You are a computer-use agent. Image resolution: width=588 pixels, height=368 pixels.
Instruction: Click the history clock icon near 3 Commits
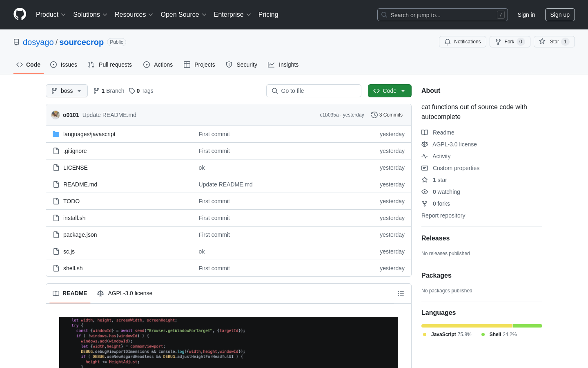pos(374,115)
